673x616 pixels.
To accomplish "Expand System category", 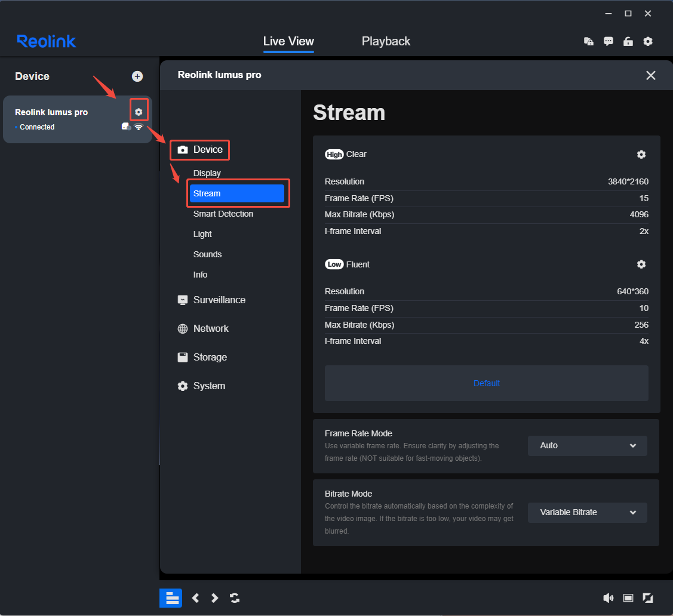I will 201,386.
